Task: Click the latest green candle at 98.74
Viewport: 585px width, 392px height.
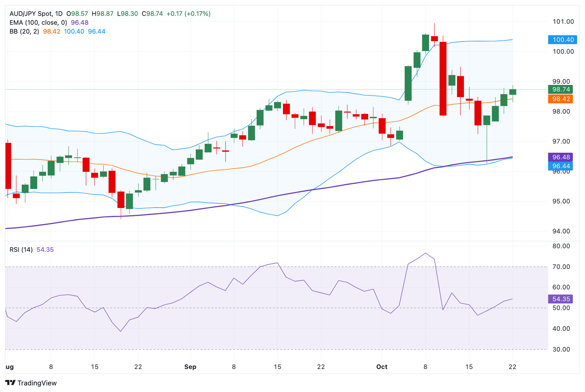Action: coord(513,92)
